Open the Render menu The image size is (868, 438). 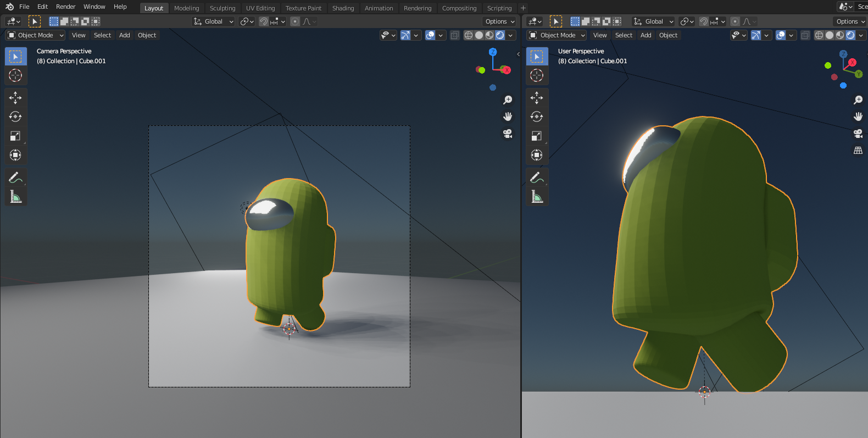pyautogui.click(x=65, y=7)
